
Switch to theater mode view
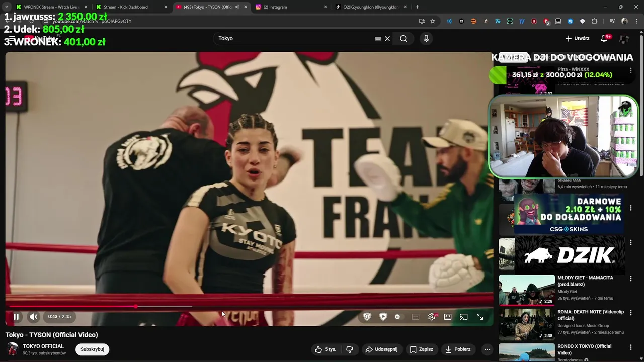click(x=448, y=317)
